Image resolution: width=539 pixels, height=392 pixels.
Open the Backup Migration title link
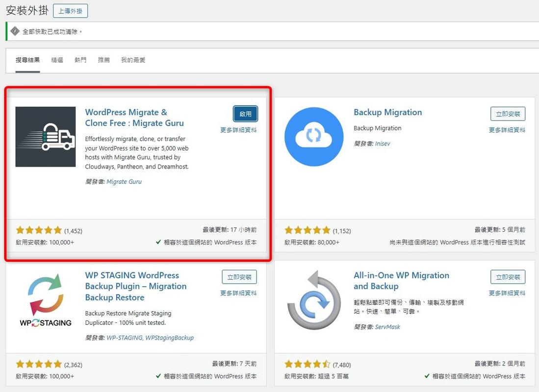click(x=388, y=112)
